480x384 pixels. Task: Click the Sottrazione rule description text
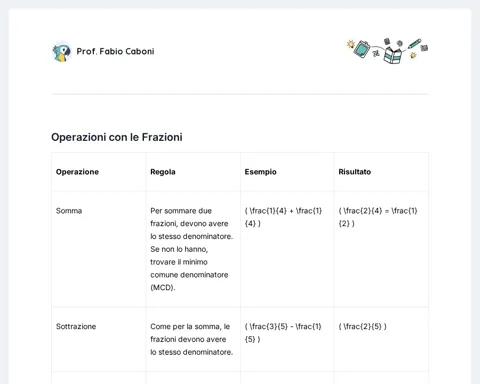click(x=192, y=339)
